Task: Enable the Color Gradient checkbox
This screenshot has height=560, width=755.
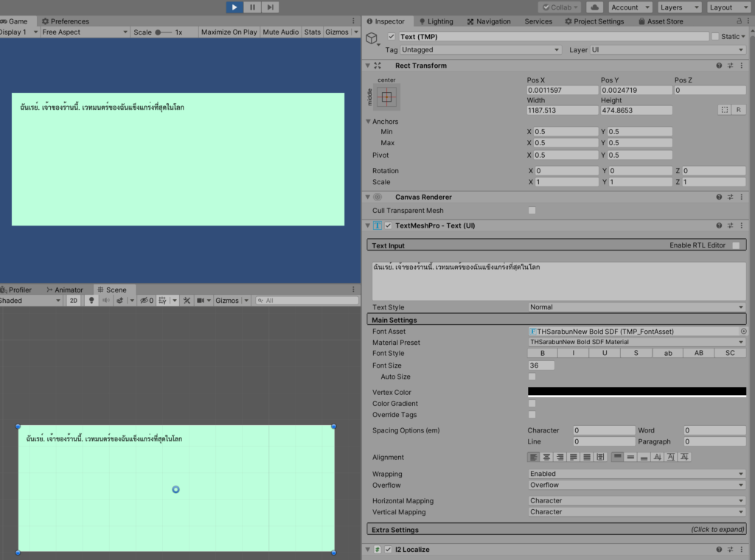Action: (532, 404)
